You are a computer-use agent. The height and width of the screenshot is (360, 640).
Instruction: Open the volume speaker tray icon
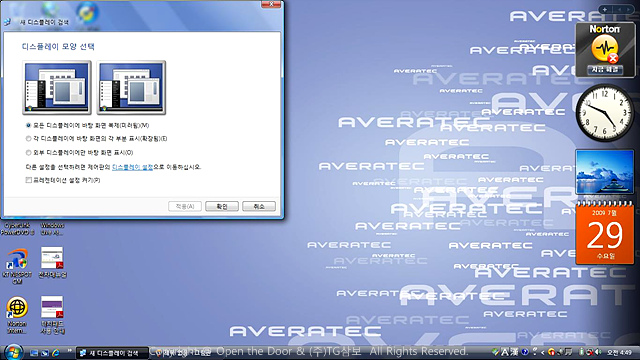click(598, 352)
